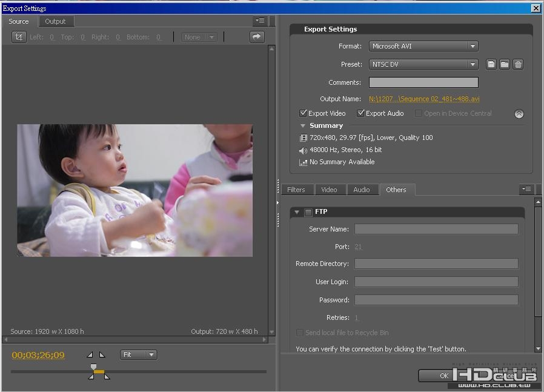Toggle the Export Audio checkbox
Image resolution: width=544 pixels, height=392 pixels.
pos(360,113)
